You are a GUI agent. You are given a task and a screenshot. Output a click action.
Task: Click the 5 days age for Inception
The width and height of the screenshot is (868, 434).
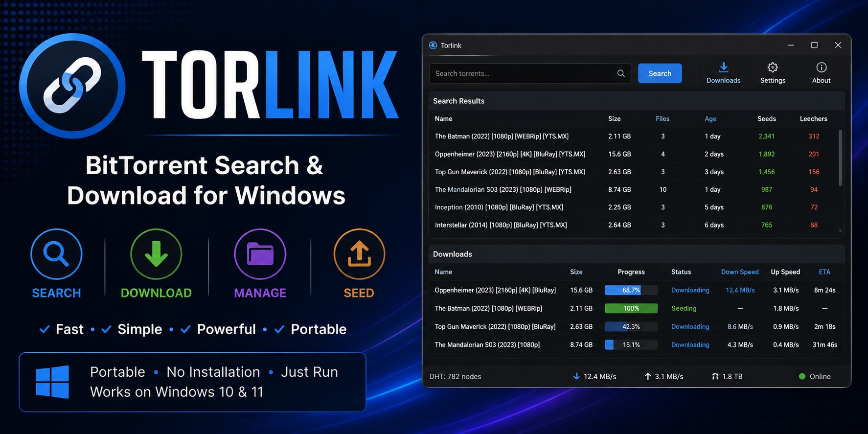[x=714, y=207]
